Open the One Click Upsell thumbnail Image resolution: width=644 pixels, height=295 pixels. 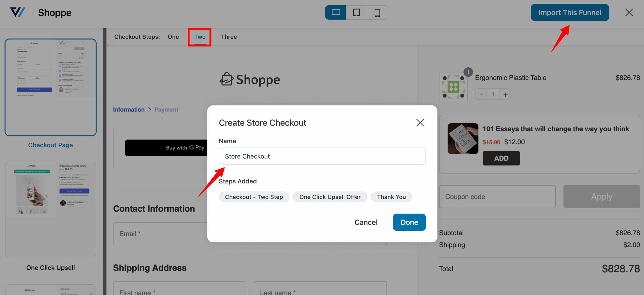(51, 210)
